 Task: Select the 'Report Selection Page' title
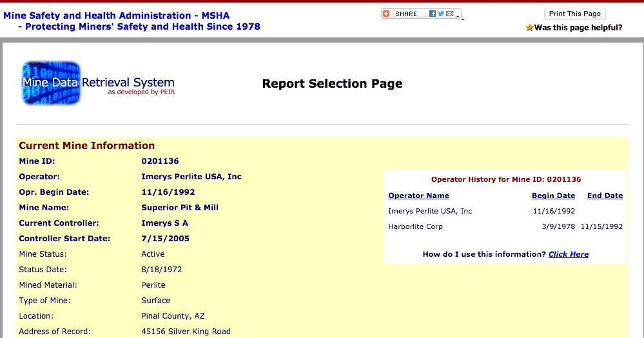pos(332,83)
